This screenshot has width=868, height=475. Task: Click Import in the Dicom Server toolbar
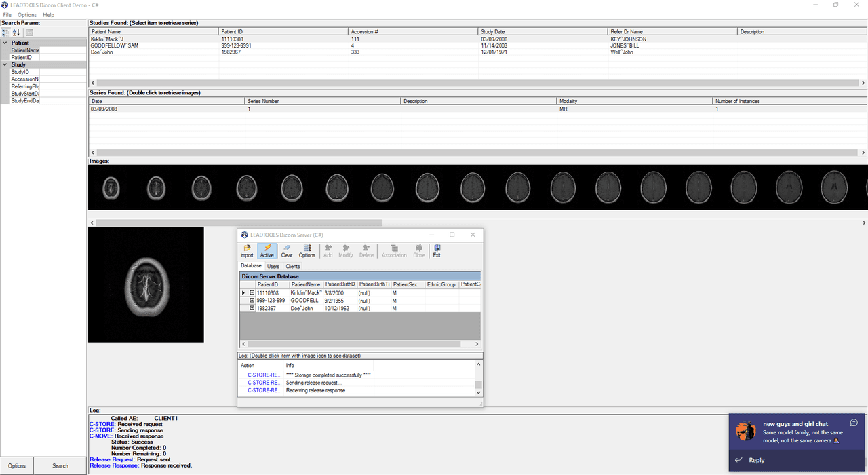point(247,250)
